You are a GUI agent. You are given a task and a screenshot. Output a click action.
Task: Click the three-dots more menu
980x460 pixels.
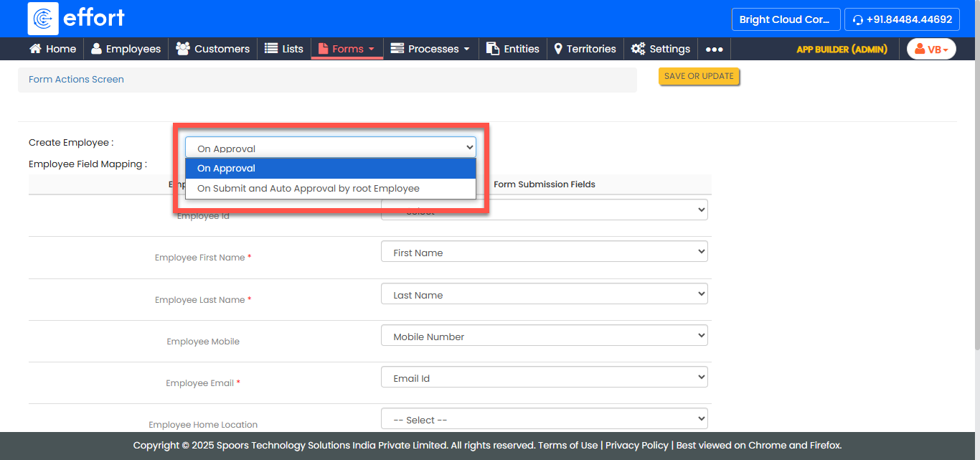(x=714, y=50)
